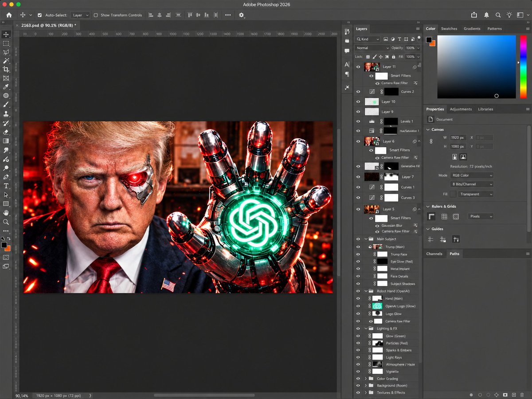
Task: Open the Pixels units dropdown
Action: (x=481, y=216)
